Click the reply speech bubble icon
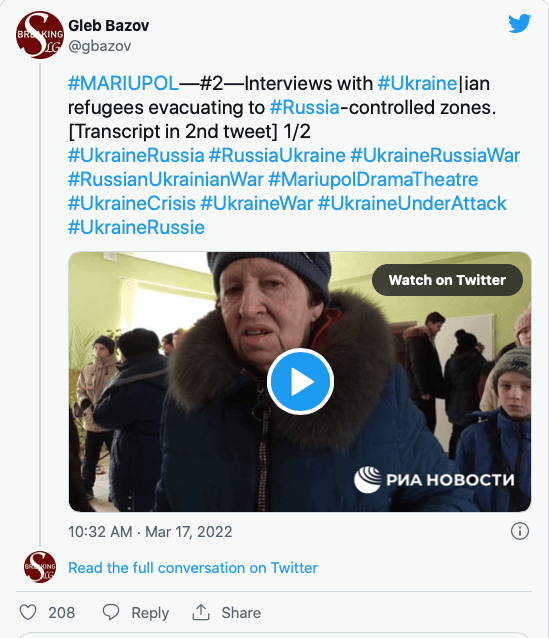 pyautogui.click(x=111, y=612)
